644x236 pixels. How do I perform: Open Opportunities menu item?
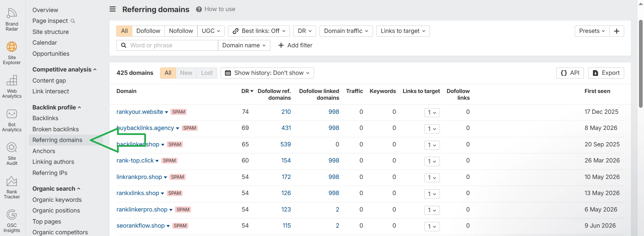pyautogui.click(x=51, y=54)
